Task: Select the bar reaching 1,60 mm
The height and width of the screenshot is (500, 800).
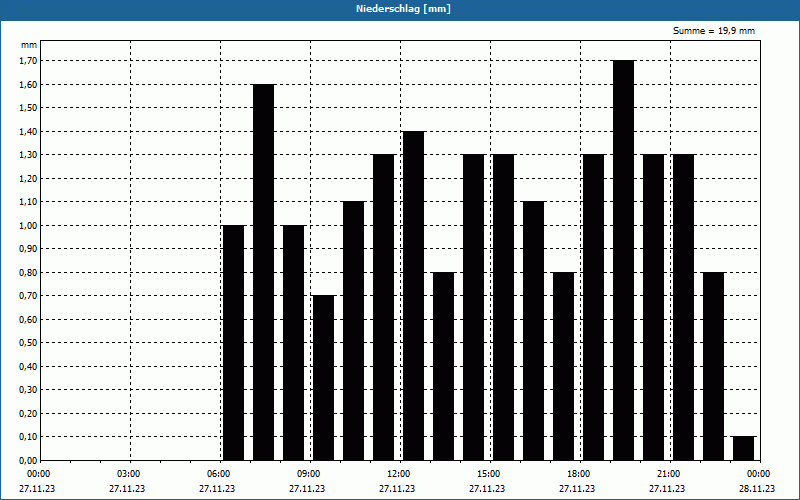Action: (x=263, y=272)
